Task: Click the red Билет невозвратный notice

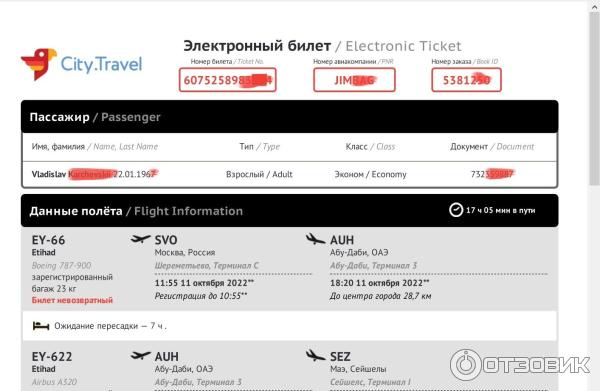Action: 72,300
